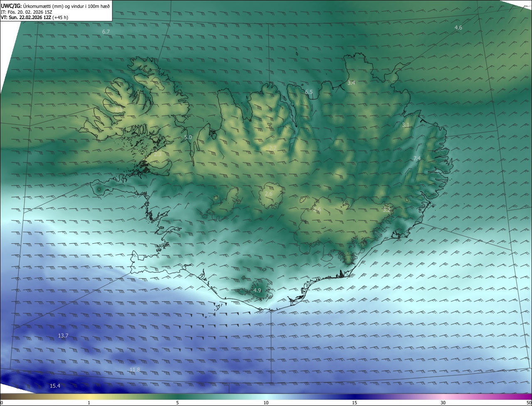Select the 6.7 value label on the map

pos(106,32)
